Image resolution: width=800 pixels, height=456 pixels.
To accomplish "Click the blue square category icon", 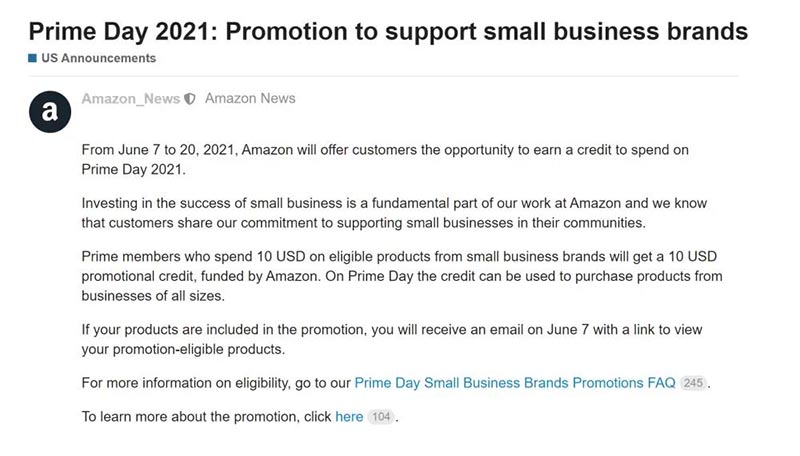I will (32, 59).
